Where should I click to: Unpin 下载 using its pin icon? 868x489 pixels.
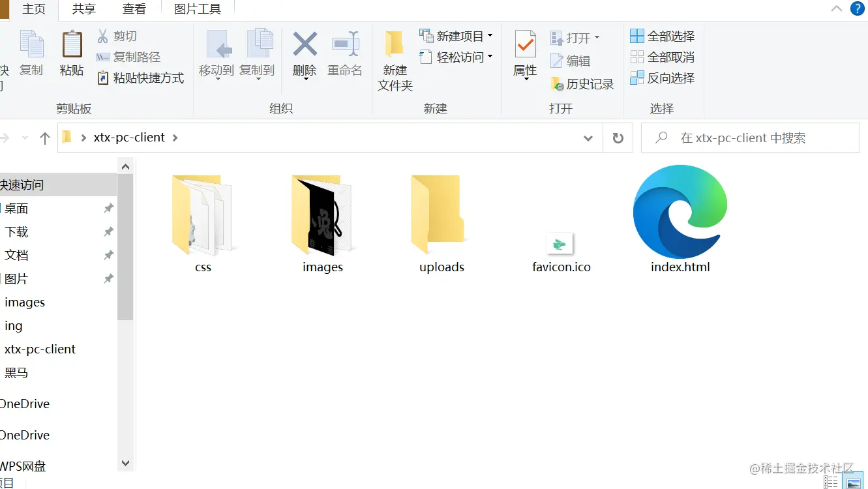coord(108,232)
